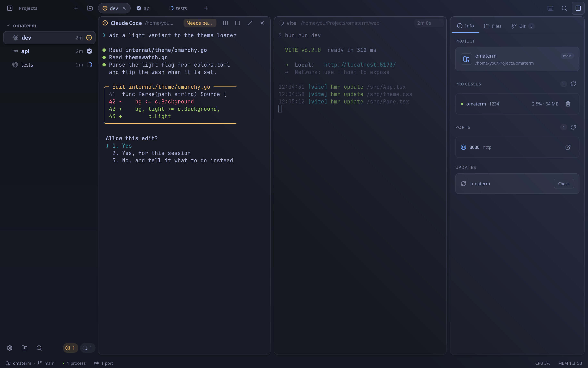The height and width of the screenshot is (368, 588).
Task: Open search in the sidebar footer
Action: pyautogui.click(x=39, y=348)
